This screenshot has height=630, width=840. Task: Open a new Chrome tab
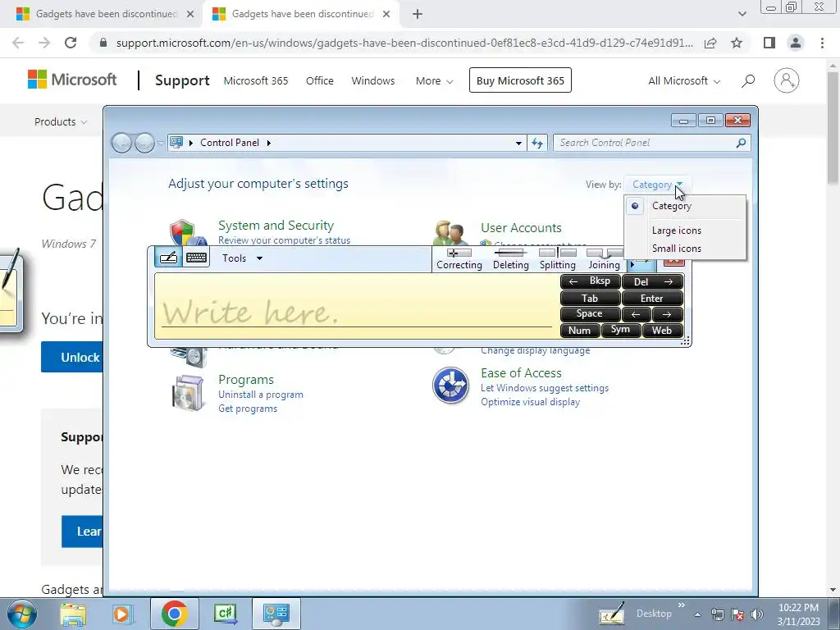[x=418, y=14]
